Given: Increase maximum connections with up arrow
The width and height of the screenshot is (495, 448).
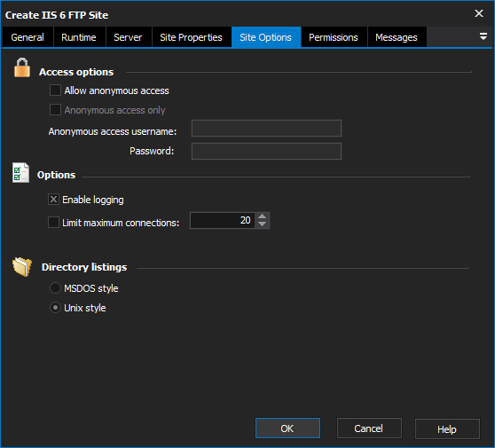Looking at the screenshot, I should pyautogui.click(x=262, y=216).
